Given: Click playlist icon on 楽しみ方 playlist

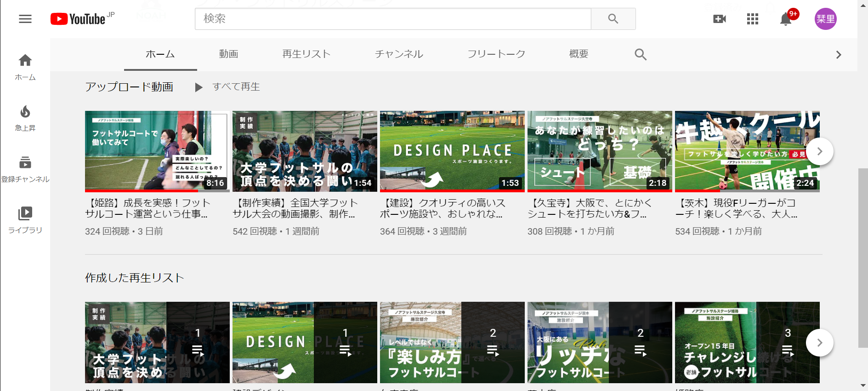Looking at the screenshot, I should [x=493, y=351].
